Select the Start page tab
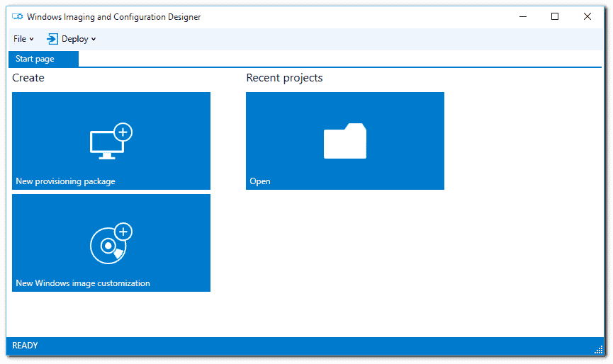Viewport: 613px width, 364px height. [x=43, y=59]
